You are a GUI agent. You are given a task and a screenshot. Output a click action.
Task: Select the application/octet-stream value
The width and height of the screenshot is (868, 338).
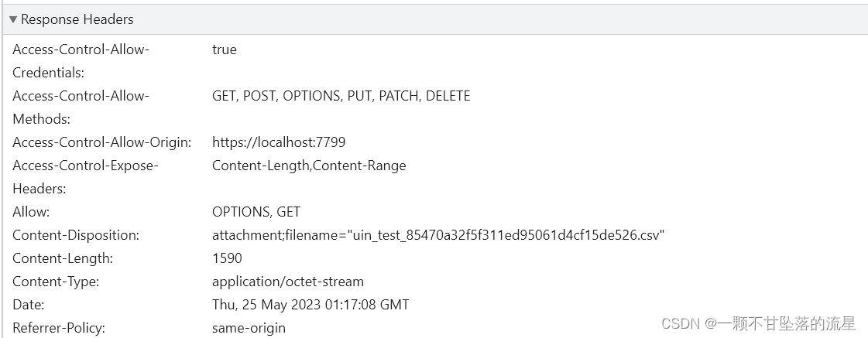pos(287,282)
